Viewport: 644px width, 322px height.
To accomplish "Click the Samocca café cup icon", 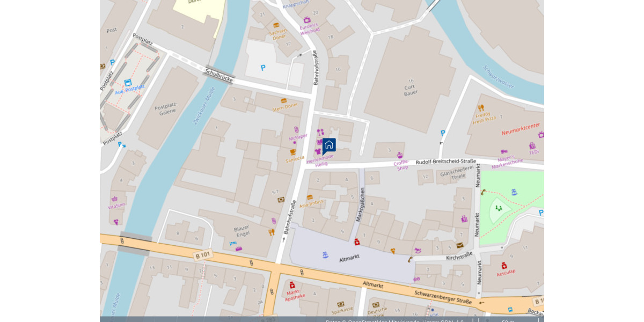I will coord(293,152).
